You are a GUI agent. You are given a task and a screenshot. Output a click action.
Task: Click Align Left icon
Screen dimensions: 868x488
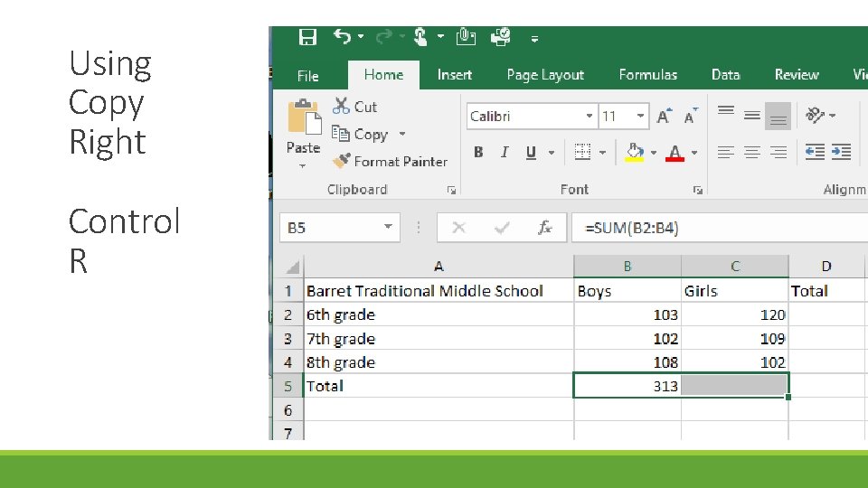726,152
